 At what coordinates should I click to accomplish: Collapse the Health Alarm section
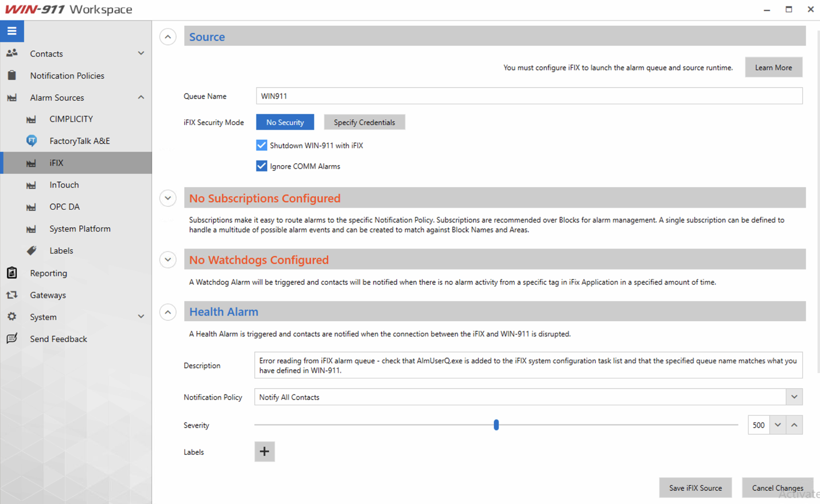pos(168,312)
